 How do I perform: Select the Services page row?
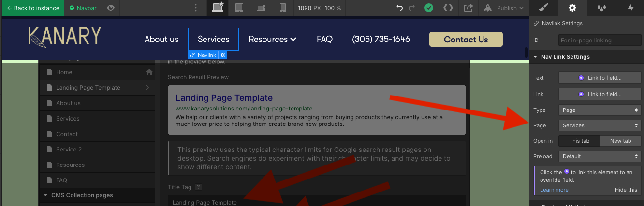pos(97,119)
